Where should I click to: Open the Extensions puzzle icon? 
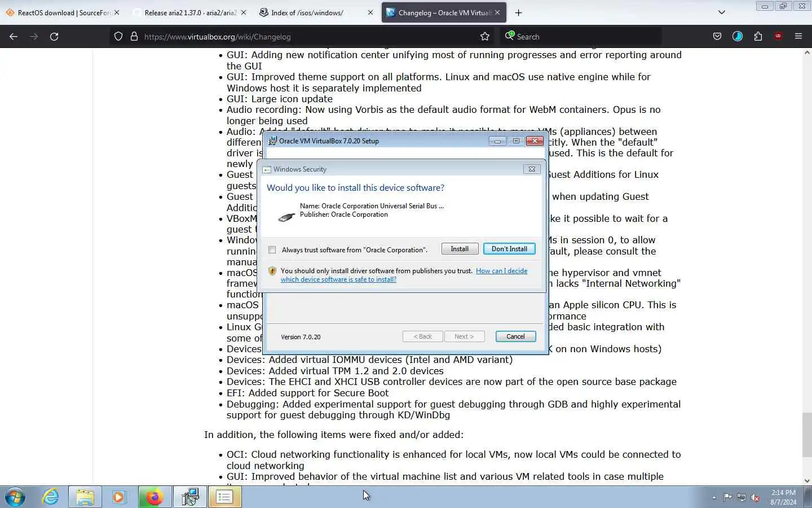(x=758, y=37)
